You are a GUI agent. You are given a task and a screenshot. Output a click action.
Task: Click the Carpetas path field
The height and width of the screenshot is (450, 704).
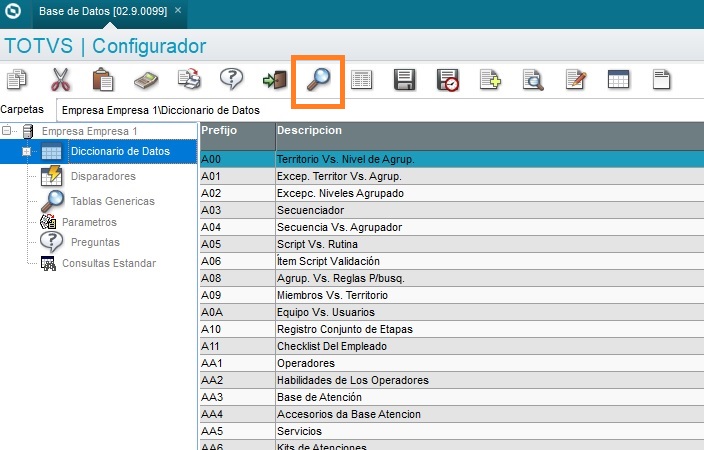(380, 110)
